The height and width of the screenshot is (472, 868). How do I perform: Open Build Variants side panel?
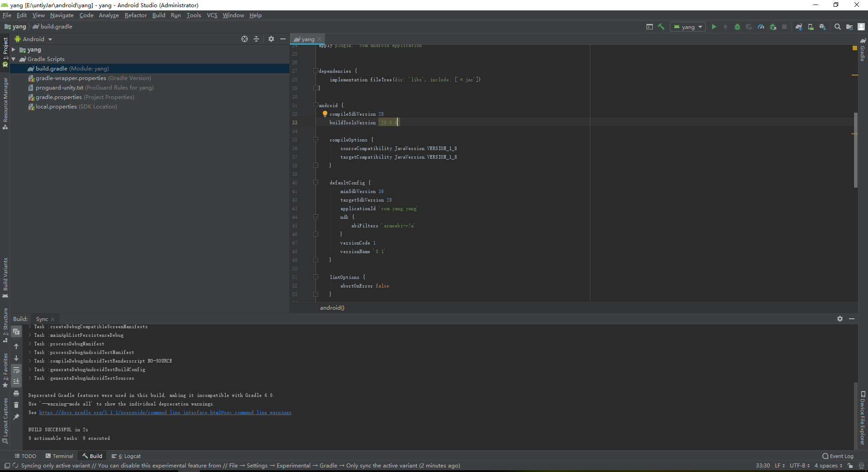tap(5, 278)
